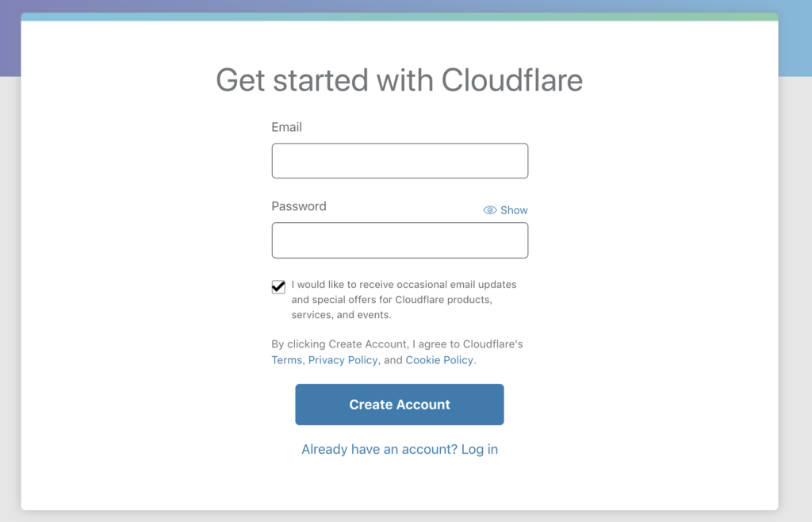Open the Cookie Policy link
The image size is (812, 522).
click(439, 360)
